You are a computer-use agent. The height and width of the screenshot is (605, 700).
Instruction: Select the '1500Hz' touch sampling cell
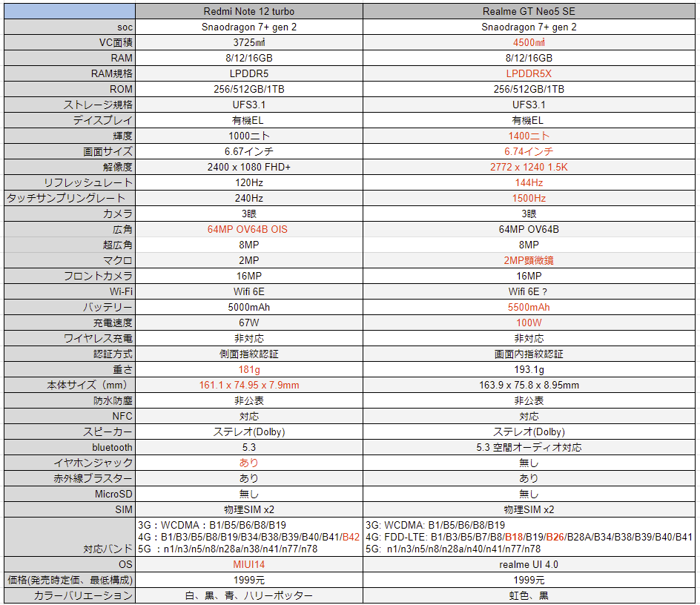(x=529, y=198)
